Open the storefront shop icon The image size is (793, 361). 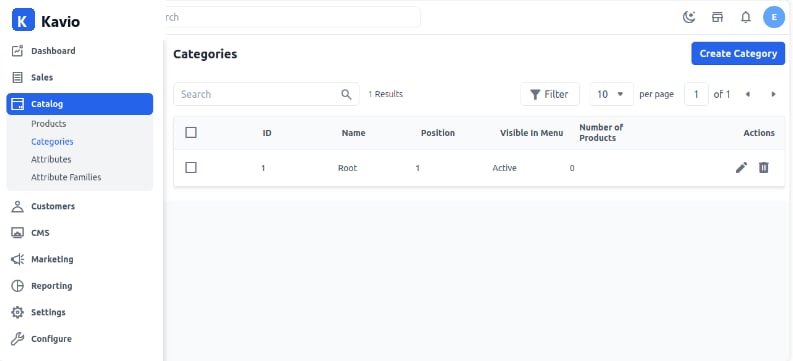tap(717, 17)
